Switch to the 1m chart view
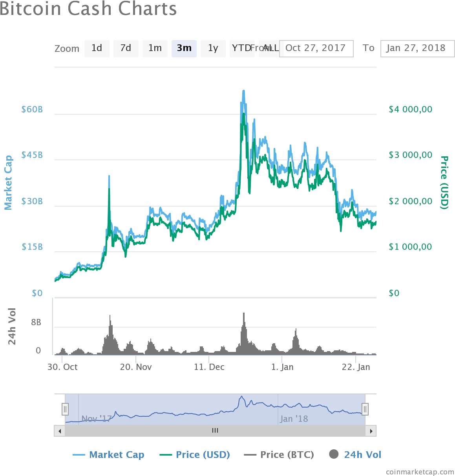The height and width of the screenshot is (476, 455). pyautogui.click(x=155, y=48)
